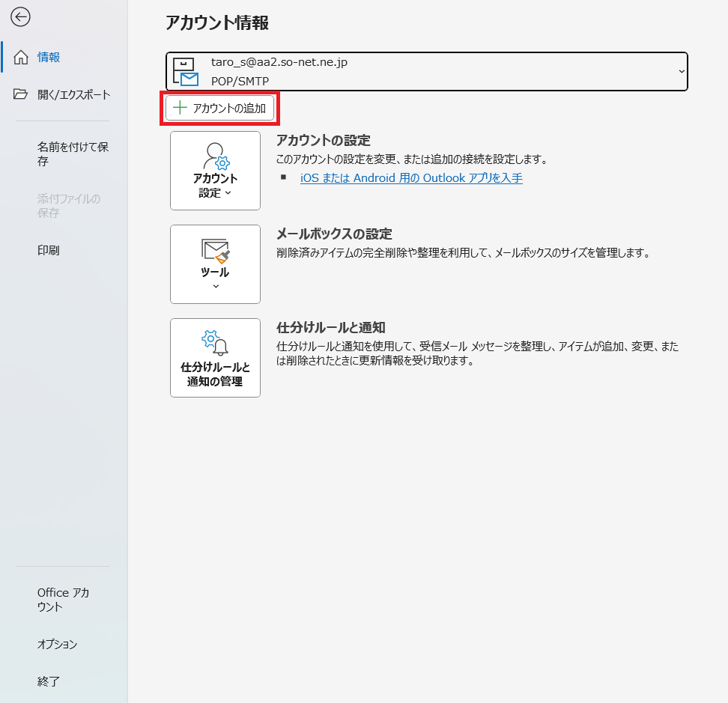Expand the chevron next to 設定 label

tap(228, 193)
